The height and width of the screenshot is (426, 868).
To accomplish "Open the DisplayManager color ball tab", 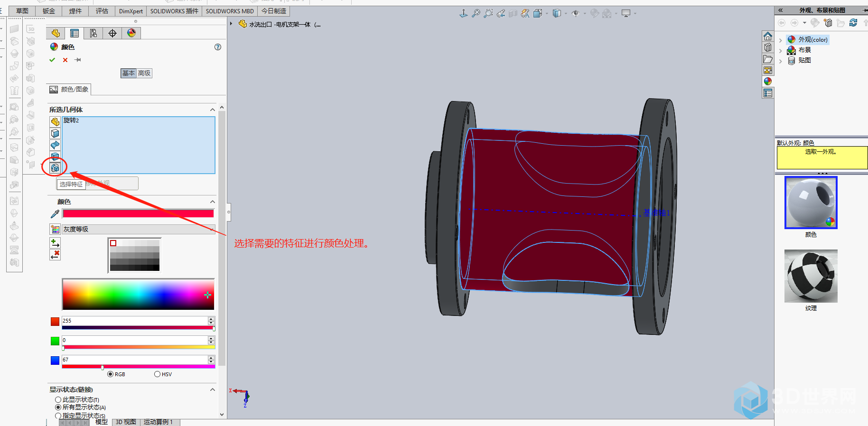I will coord(131,33).
